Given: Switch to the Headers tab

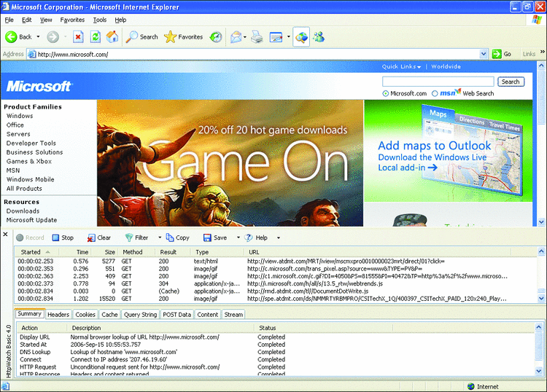Looking at the screenshot, I should (58, 314).
